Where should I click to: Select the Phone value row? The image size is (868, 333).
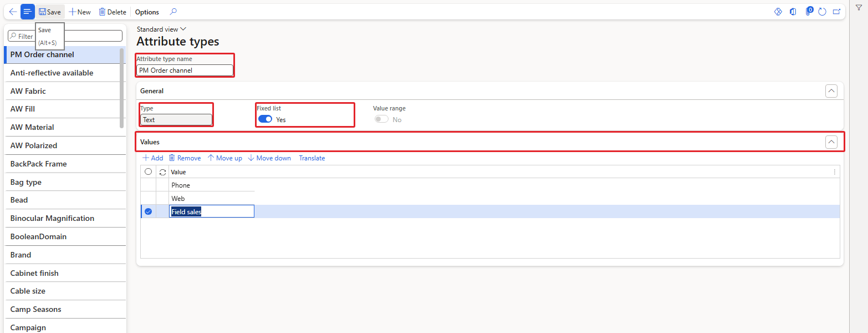(x=212, y=185)
